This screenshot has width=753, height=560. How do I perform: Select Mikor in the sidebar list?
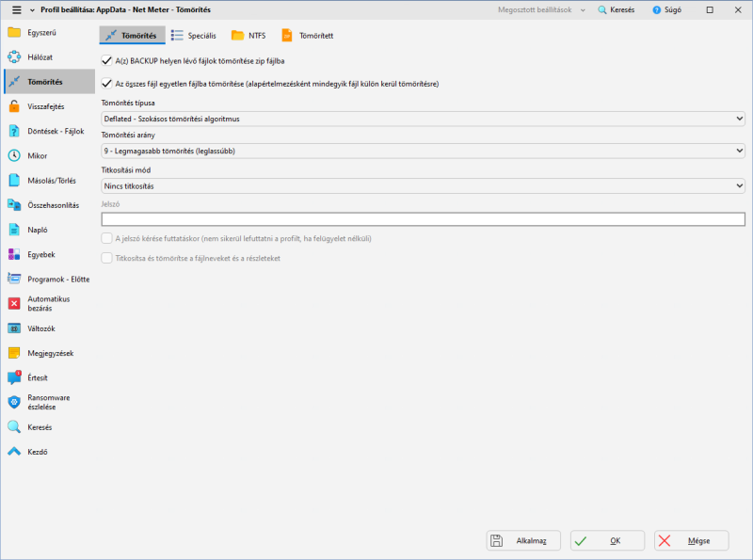point(38,155)
